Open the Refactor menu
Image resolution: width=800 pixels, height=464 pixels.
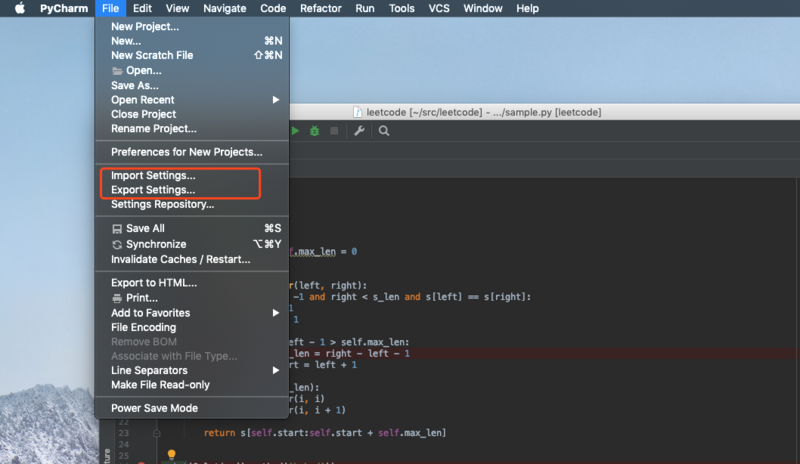pyautogui.click(x=320, y=8)
